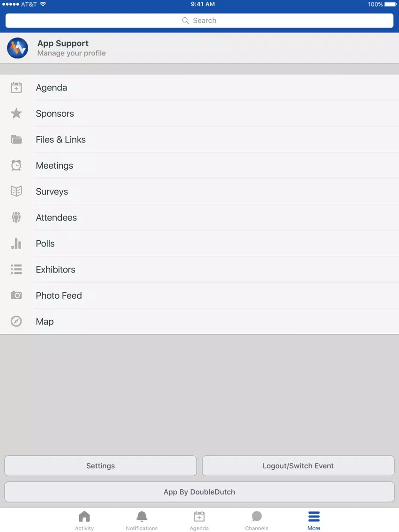This screenshot has width=399, height=532.
Task: Select the Files & Links folder icon
Action: click(x=16, y=140)
